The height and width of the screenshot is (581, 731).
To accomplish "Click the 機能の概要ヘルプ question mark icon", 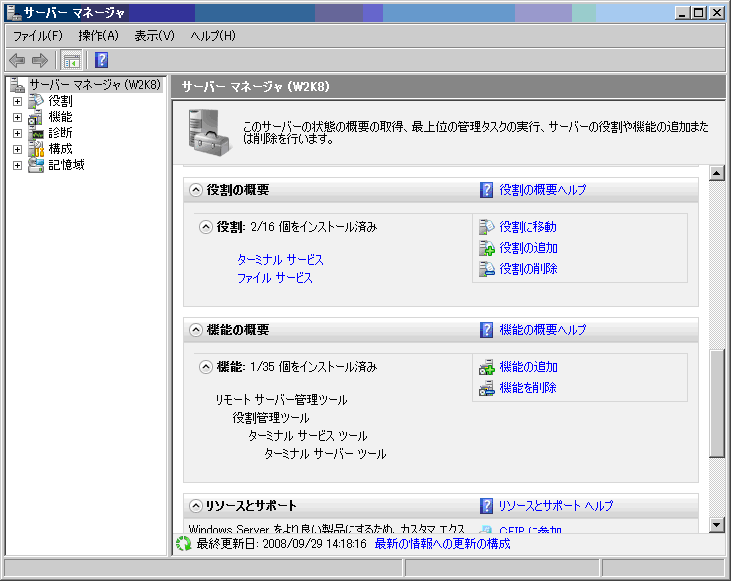I will coord(486,330).
